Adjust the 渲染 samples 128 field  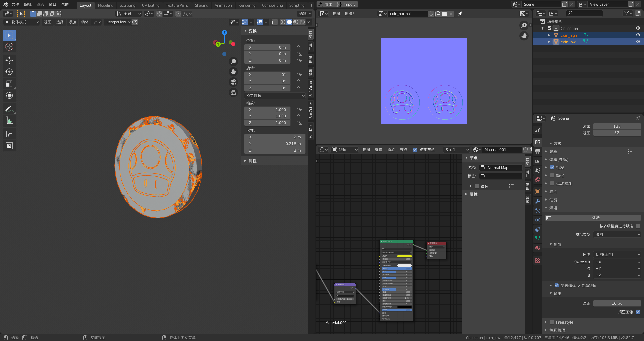pyautogui.click(x=617, y=126)
